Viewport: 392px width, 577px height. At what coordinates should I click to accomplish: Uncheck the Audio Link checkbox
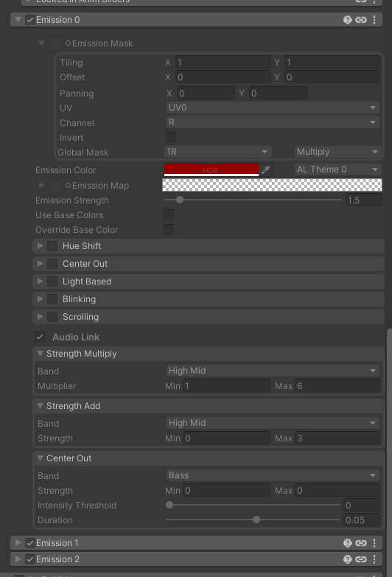(x=40, y=337)
